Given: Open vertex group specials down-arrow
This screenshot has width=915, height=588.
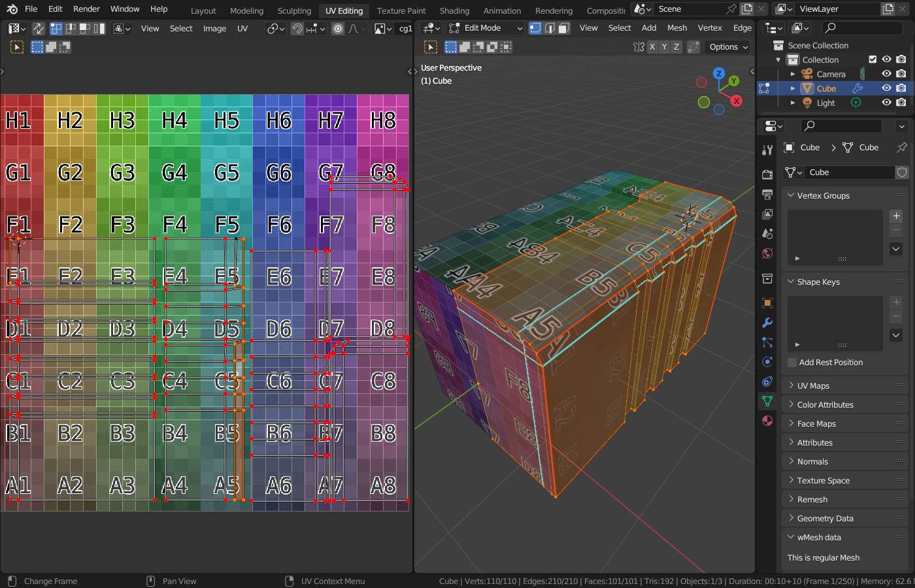Looking at the screenshot, I should click(x=896, y=249).
